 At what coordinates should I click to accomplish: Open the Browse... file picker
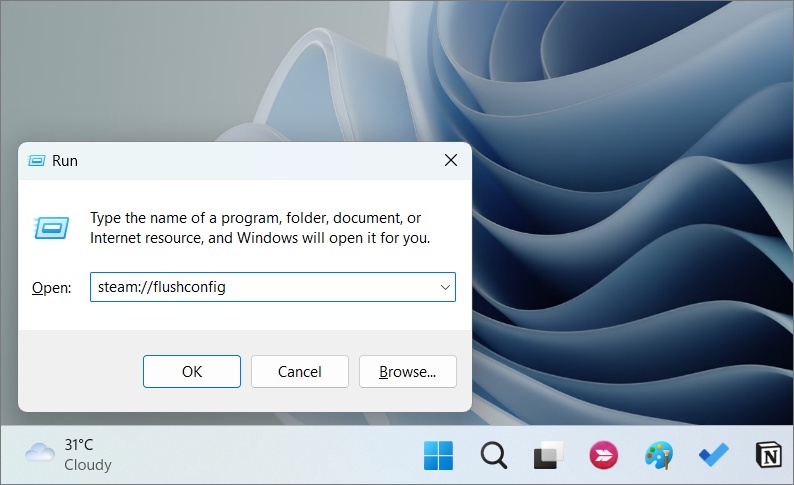(x=408, y=372)
